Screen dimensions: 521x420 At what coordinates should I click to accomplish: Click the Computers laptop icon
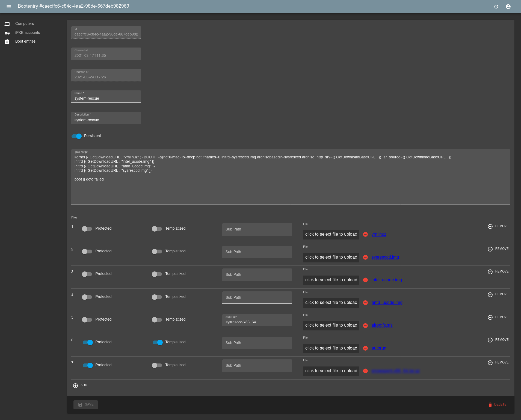pos(7,24)
